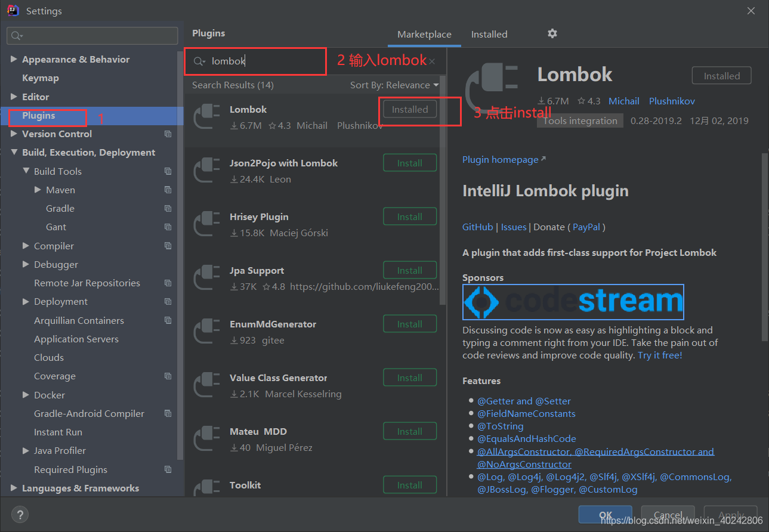Expand the Version Control group
The width and height of the screenshot is (769, 532).
click(14, 134)
